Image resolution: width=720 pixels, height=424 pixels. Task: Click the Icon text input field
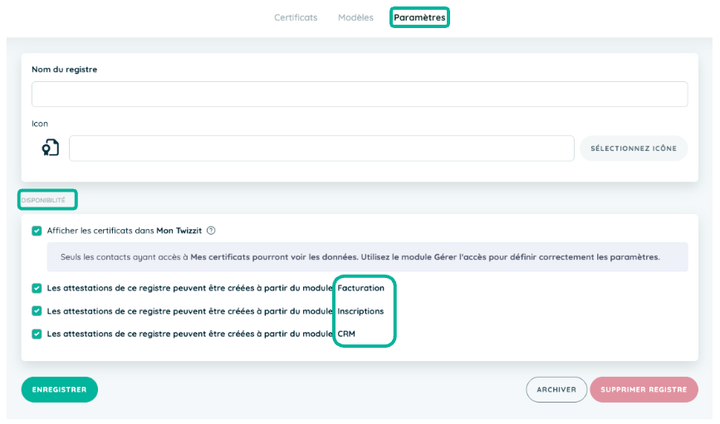click(321, 148)
